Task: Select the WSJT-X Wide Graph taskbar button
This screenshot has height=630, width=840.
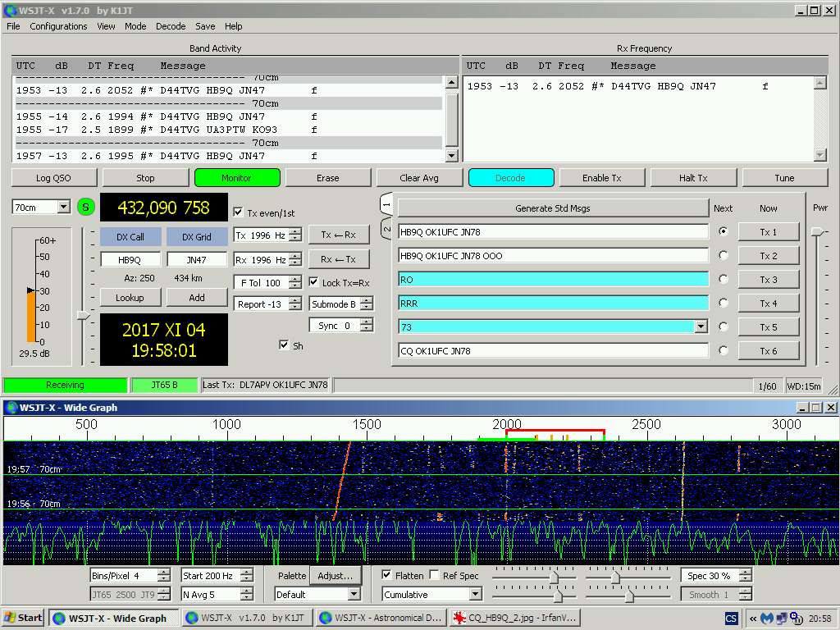Action: click(x=114, y=618)
